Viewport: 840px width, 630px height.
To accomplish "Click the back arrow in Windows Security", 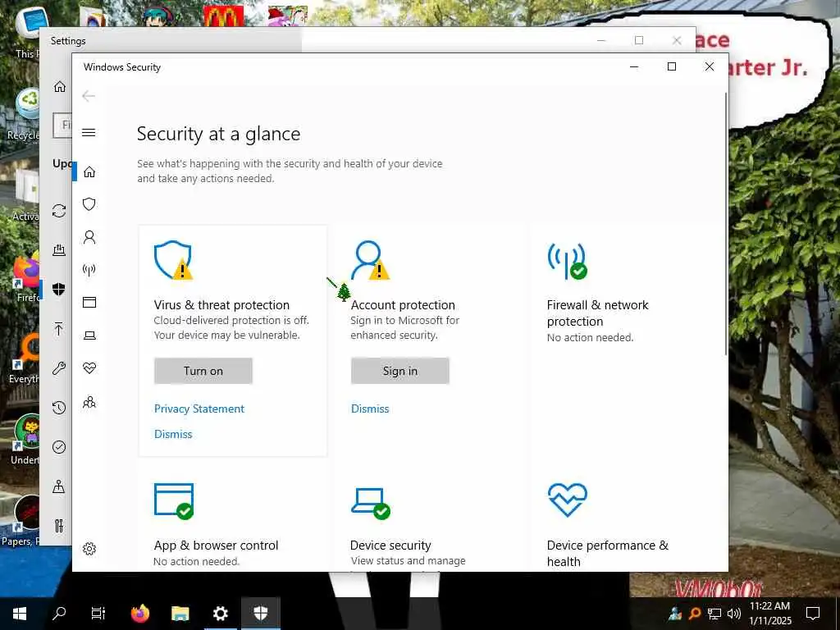I will pos(89,96).
